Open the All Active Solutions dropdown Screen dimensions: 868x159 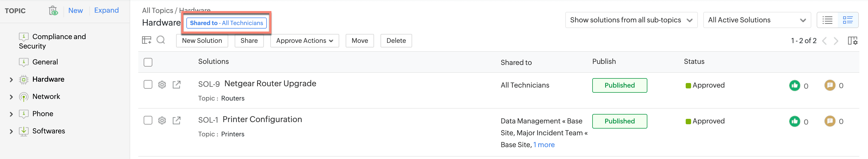click(x=756, y=20)
